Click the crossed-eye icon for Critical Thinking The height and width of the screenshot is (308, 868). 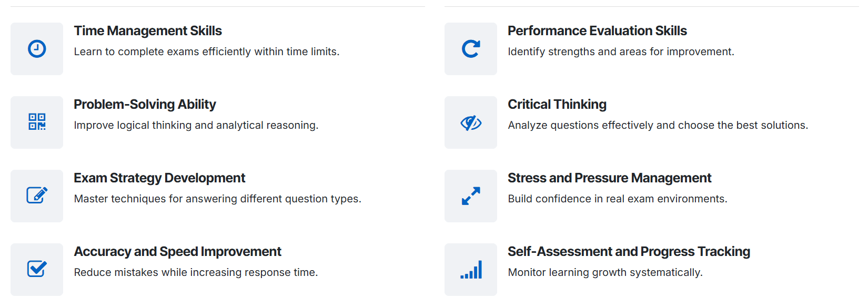pyautogui.click(x=471, y=122)
